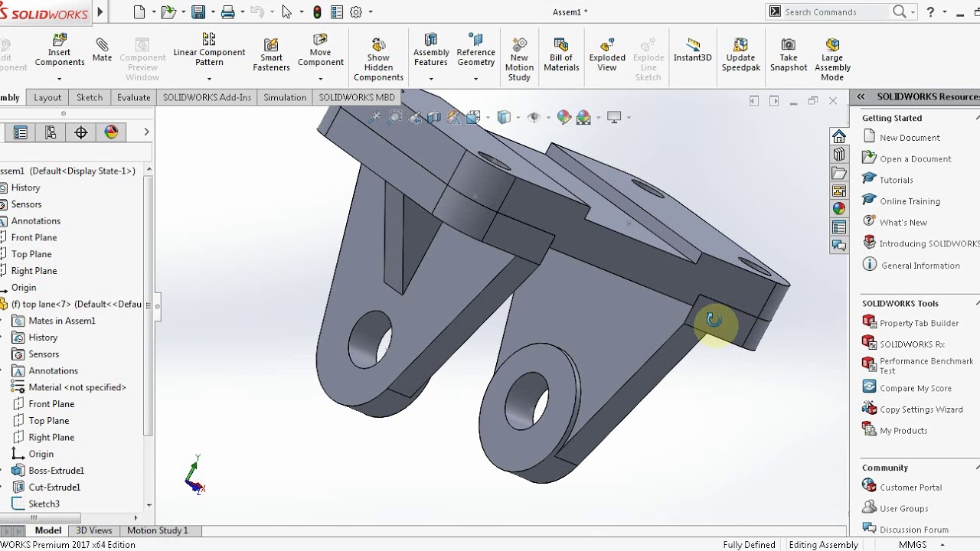Switch to ConfigurationManager tab
The height and width of the screenshot is (551, 980).
pos(51,132)
